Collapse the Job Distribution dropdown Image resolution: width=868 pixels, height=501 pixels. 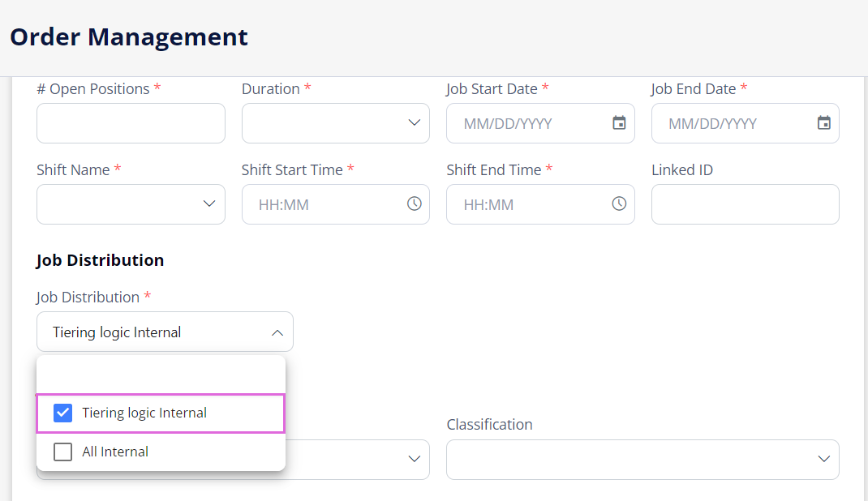[277, 332]
